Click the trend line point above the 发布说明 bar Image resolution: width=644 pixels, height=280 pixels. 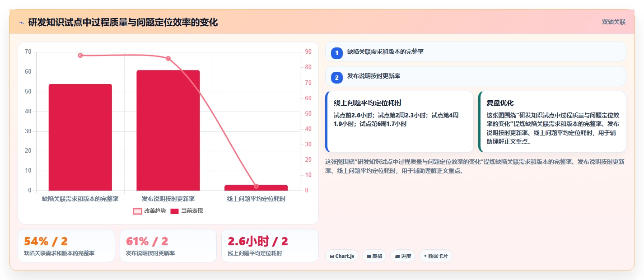[168, 58]
